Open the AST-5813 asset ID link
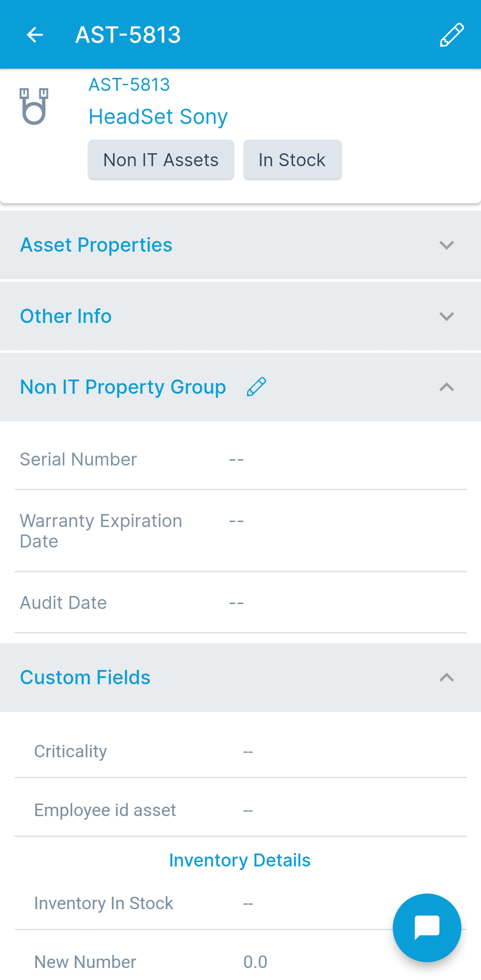This screenshot has height=980, width=481. pos(130,85)
